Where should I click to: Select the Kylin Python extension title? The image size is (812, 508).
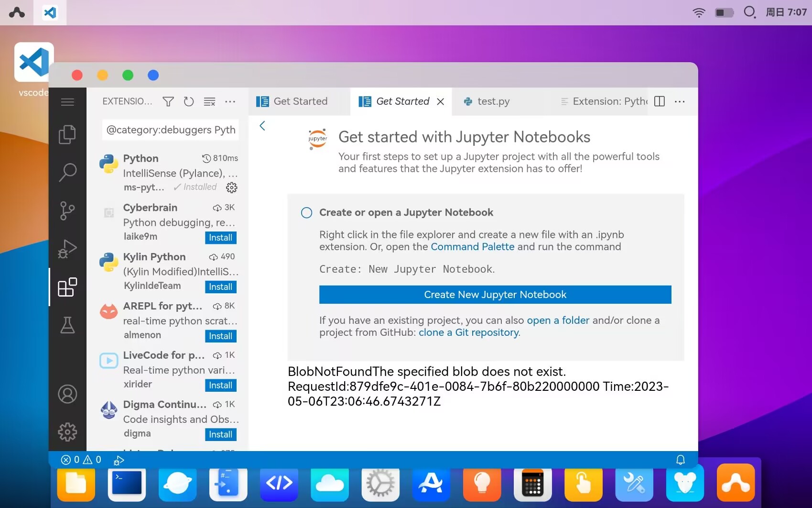(154, 257)
